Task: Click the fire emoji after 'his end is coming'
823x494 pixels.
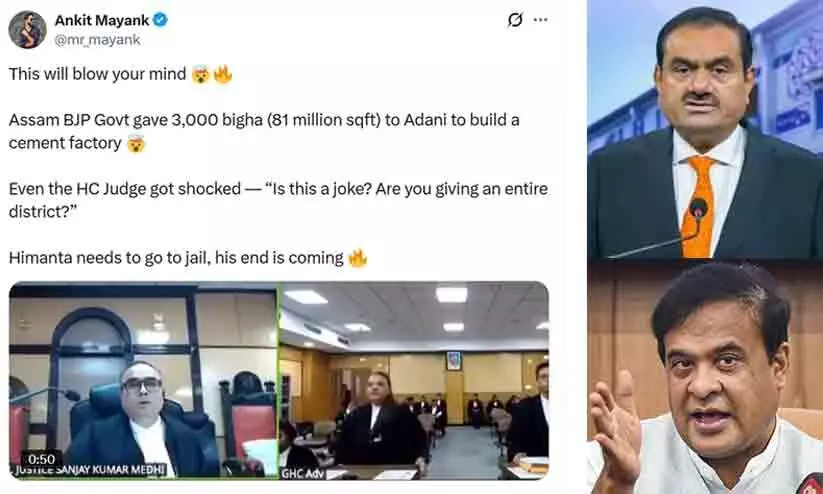Action: (358, 258)
